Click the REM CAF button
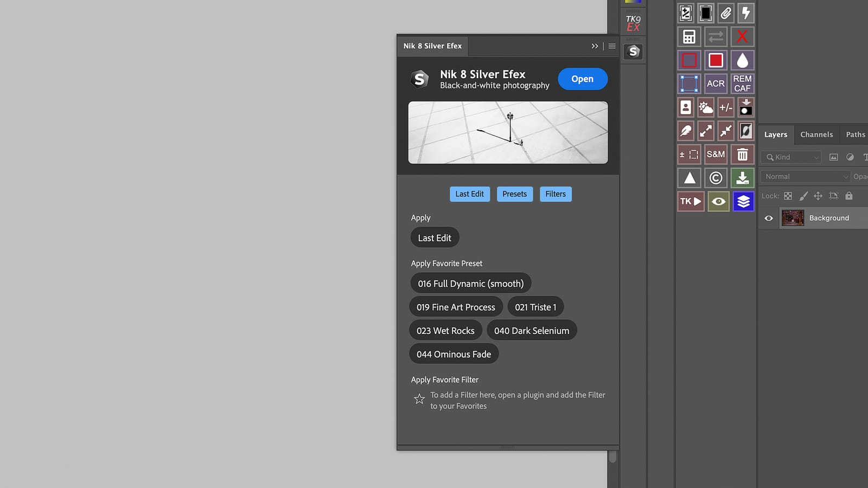Image resolution: width=868 pixels, height=488 pixels. [742, 84]
